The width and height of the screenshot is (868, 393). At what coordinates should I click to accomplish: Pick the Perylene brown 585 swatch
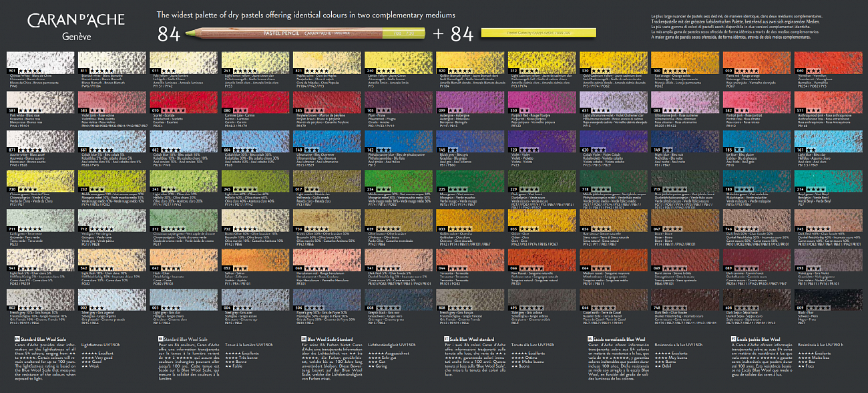pos(328,101)
